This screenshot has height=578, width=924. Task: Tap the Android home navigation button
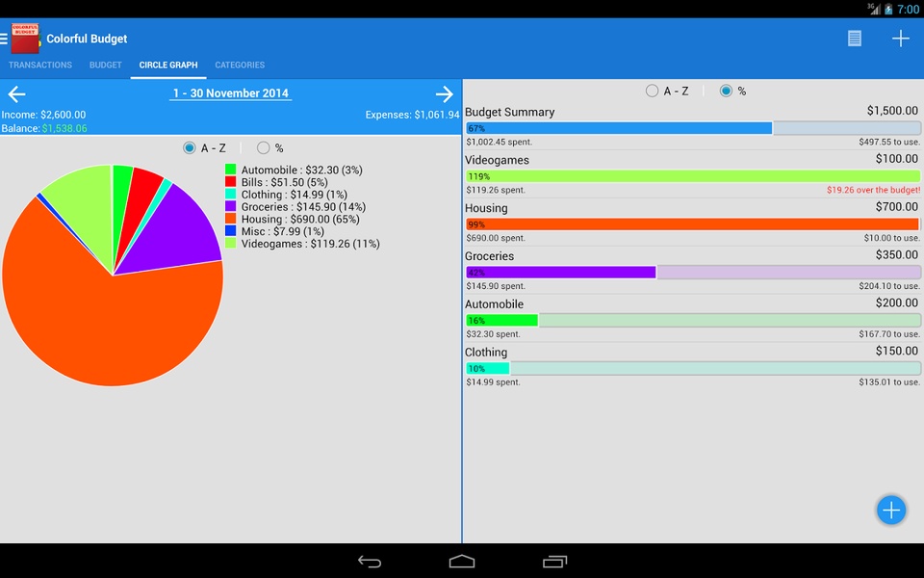coord(462,562)
